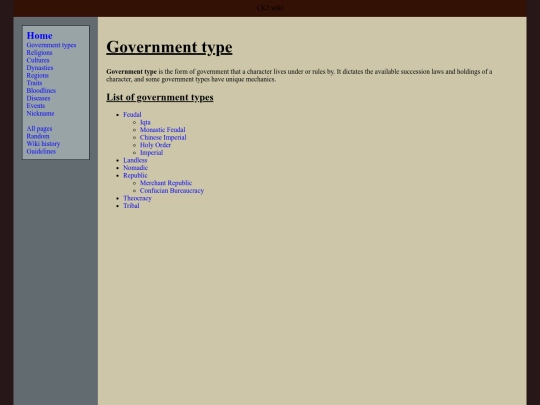Open the Chinese Imperial link

coord(163,137)
